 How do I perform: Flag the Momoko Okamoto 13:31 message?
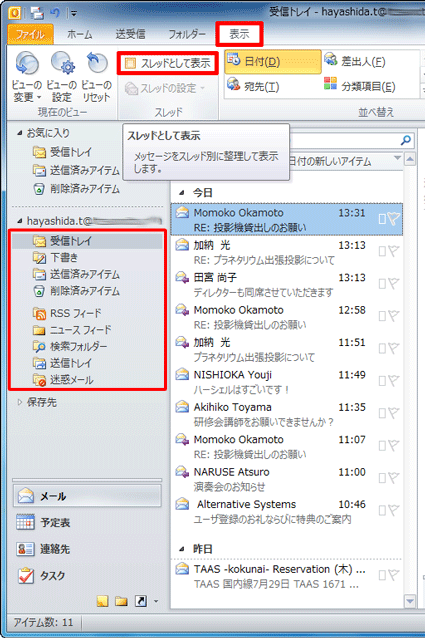coord(394,219)
